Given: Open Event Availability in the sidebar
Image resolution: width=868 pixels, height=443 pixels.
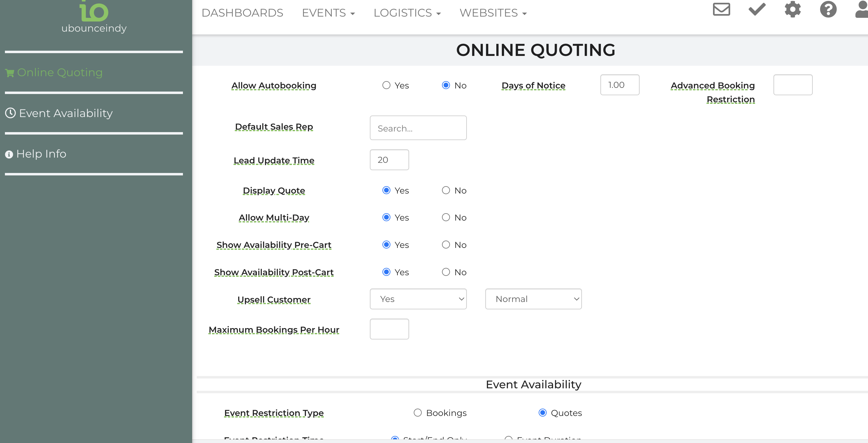Looking at the screenshot, I should (x=66, y=113).
